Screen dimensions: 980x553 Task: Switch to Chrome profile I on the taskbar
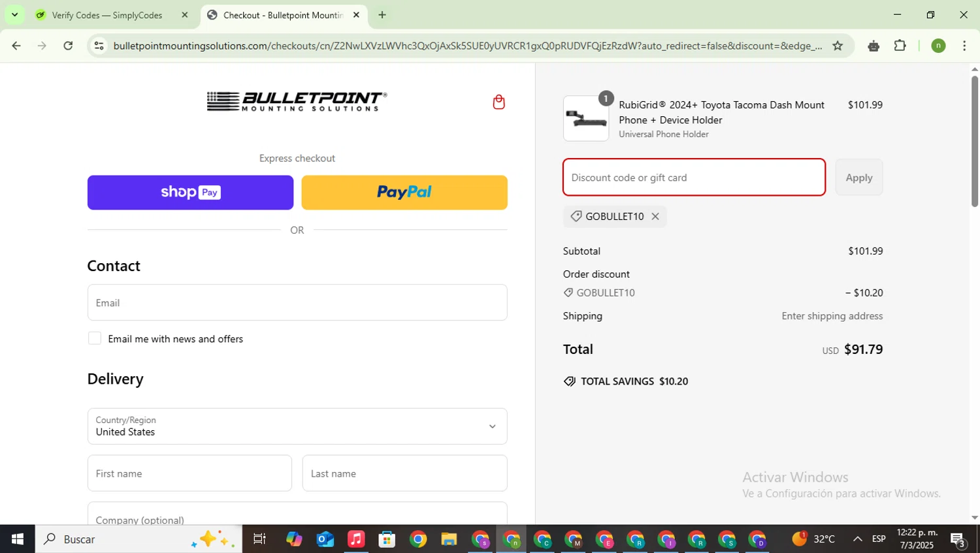pyautogui.click(x=666, y=539)
